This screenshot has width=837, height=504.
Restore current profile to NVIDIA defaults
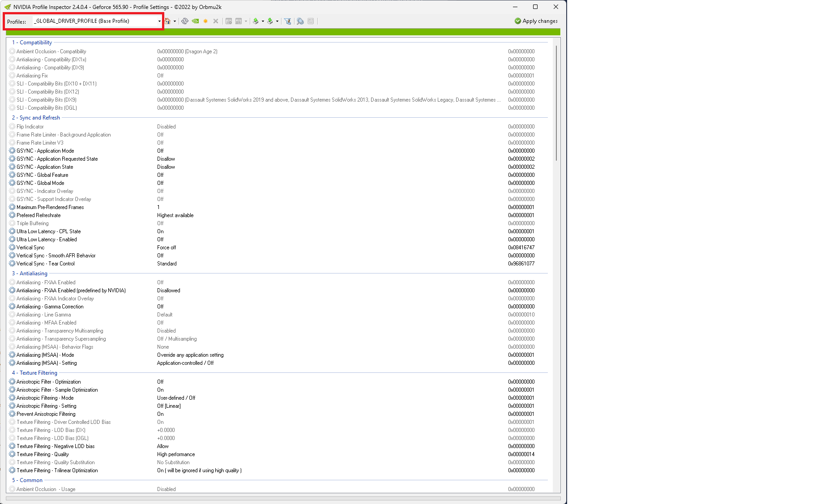168,21
